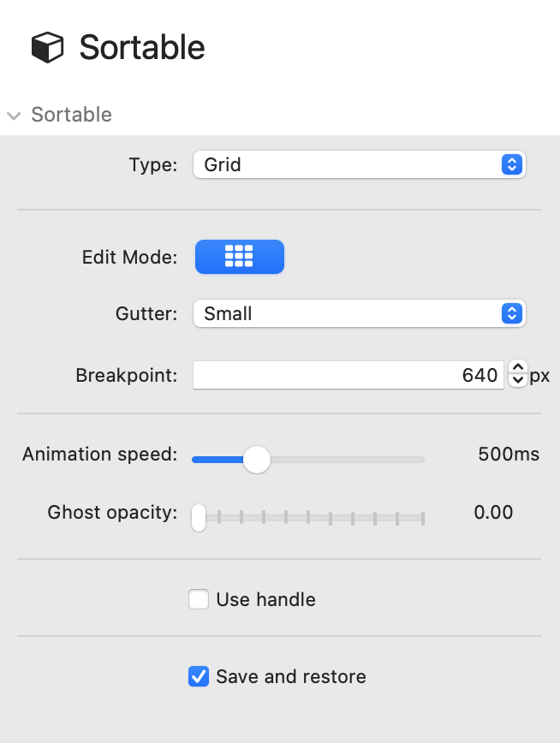Click the Animation speed slider thumb

[x=256, y=460]
